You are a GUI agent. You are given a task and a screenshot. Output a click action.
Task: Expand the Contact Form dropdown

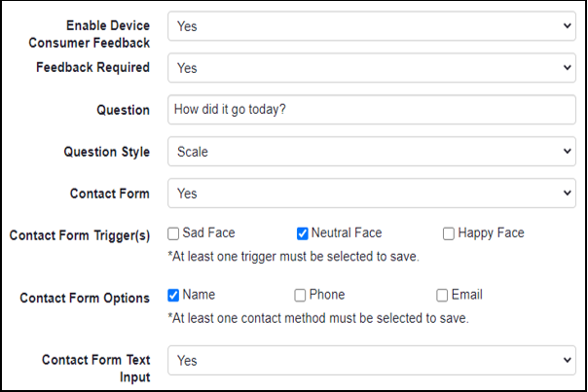coord(371,194)
